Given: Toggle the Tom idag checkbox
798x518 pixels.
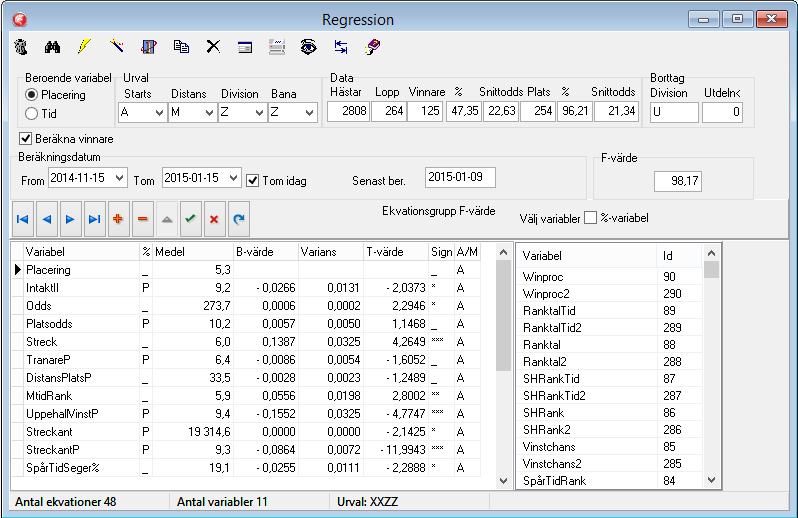Looking at the screenshot, I should pos(252,181).
